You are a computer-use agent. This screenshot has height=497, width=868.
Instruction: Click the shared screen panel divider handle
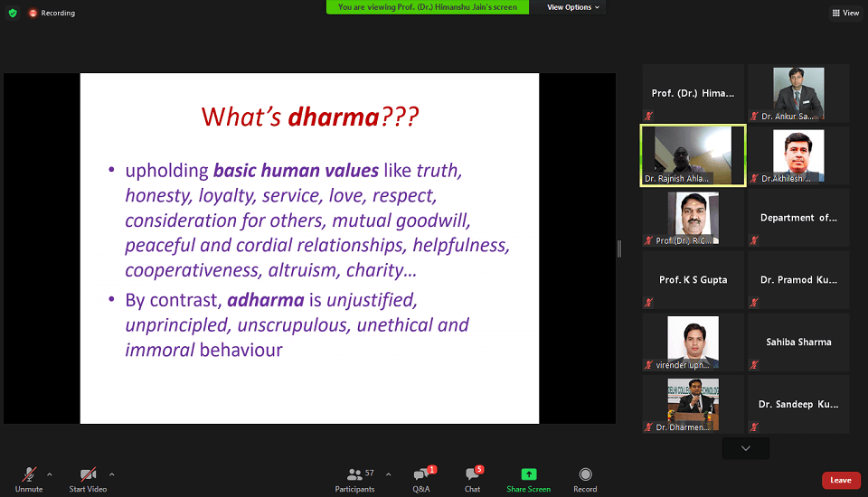(x=619, y=248)
